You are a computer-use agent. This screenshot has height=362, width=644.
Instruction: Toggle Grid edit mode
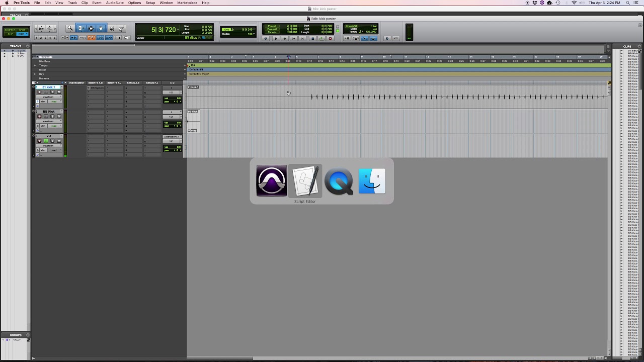(x=22, y=34)
